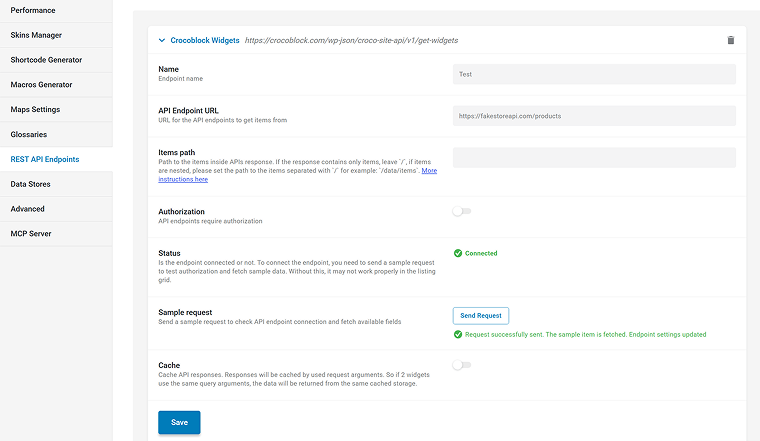Click the API Endpoint URL input field
Image resolution: width=760 pixels, height=441 pixels.
(x=594, y=116)
